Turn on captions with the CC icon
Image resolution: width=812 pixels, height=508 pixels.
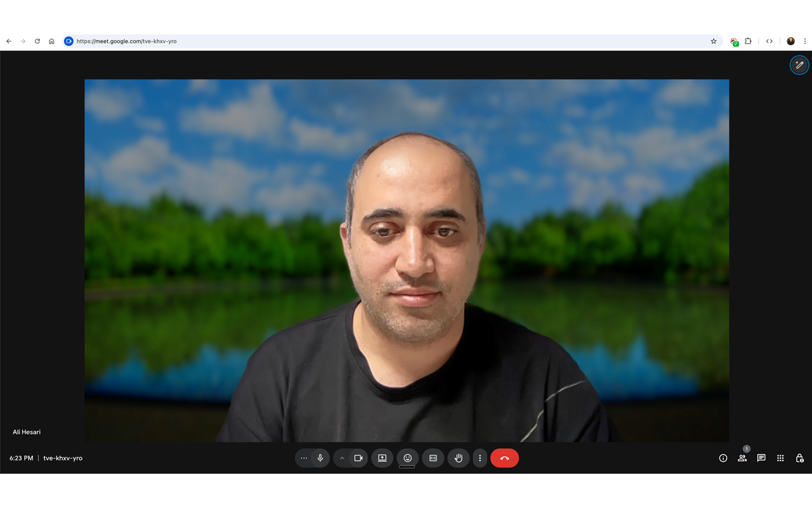[x=433, y=458]
